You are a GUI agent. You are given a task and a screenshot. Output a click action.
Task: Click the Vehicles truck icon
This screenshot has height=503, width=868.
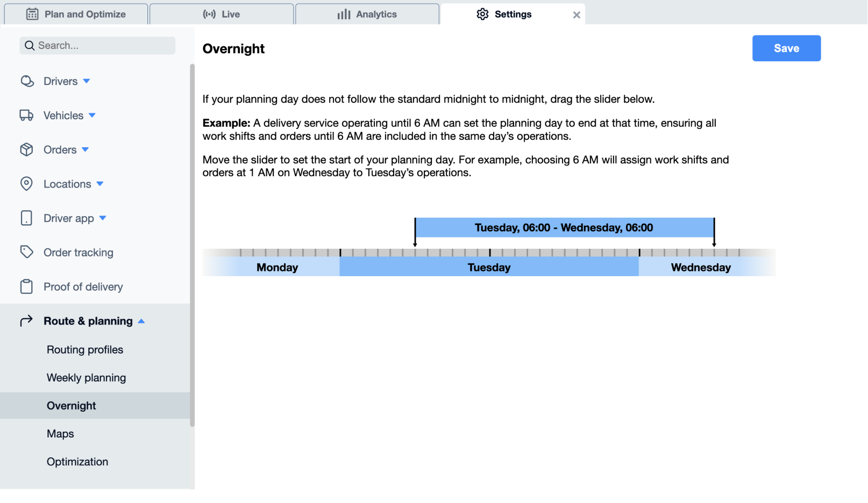(26, 116)
